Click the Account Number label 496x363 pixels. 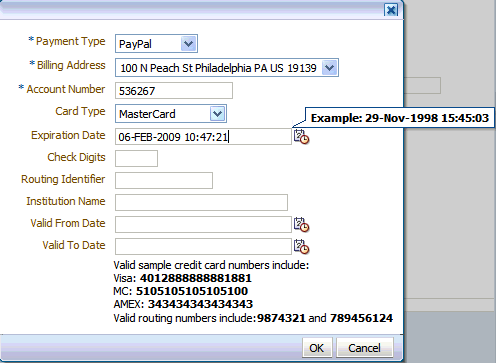[66, 89]
